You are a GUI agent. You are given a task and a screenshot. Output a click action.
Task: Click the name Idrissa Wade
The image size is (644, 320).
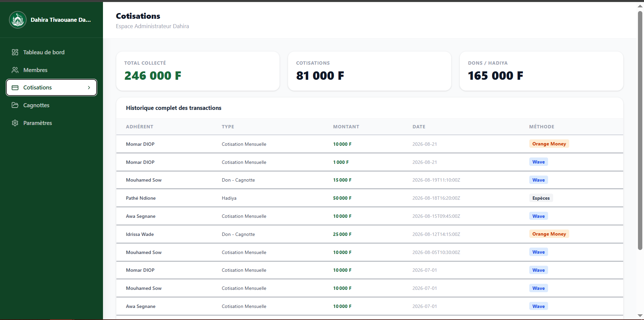pos(140,234)
